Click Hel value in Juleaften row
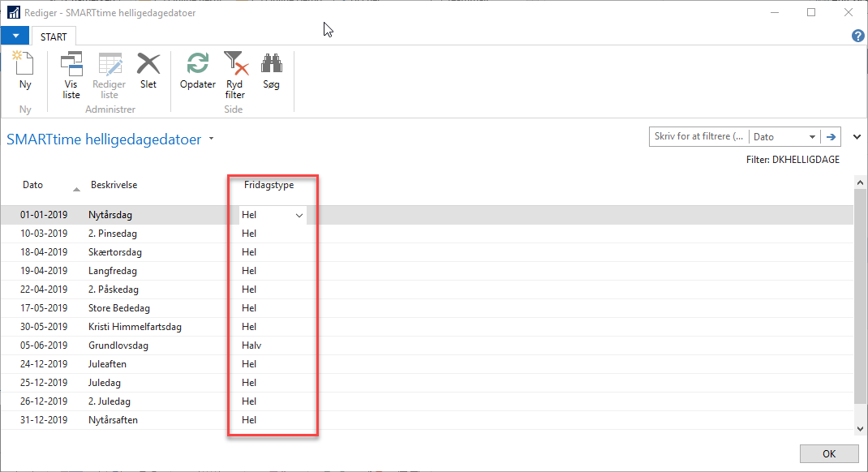This screenshot has height=472, width=868. [x=249, y=364]
